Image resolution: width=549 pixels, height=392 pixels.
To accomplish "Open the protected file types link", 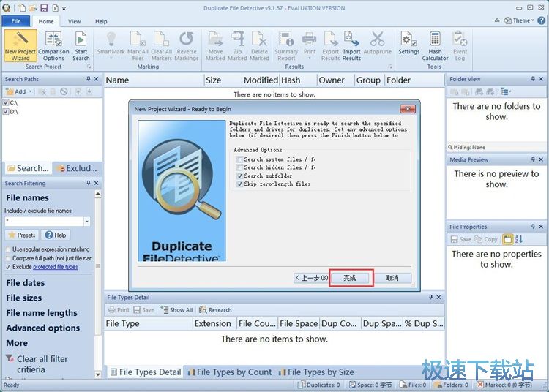I will click(x=56, y=267).
